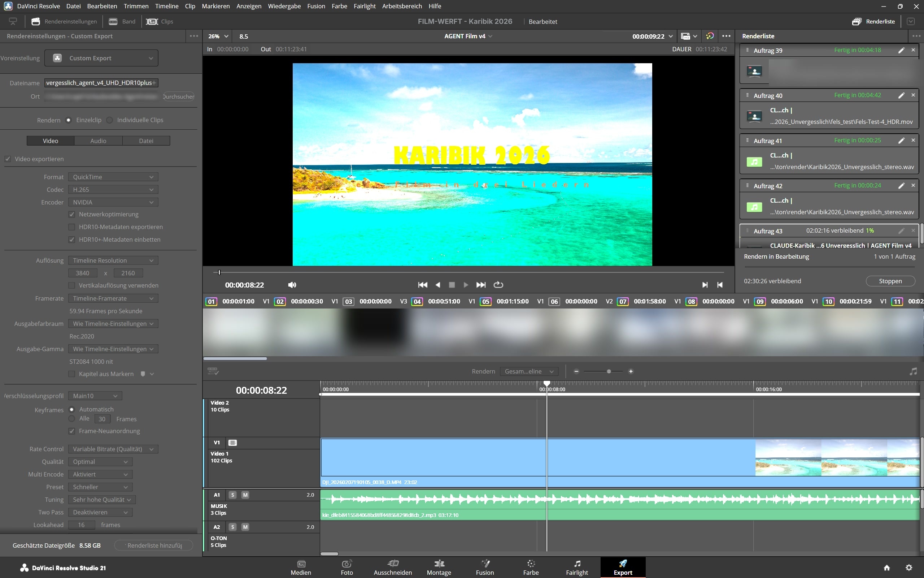Switch to the Audio tab
The image size is (924, 578).
(x=98, y=141)
